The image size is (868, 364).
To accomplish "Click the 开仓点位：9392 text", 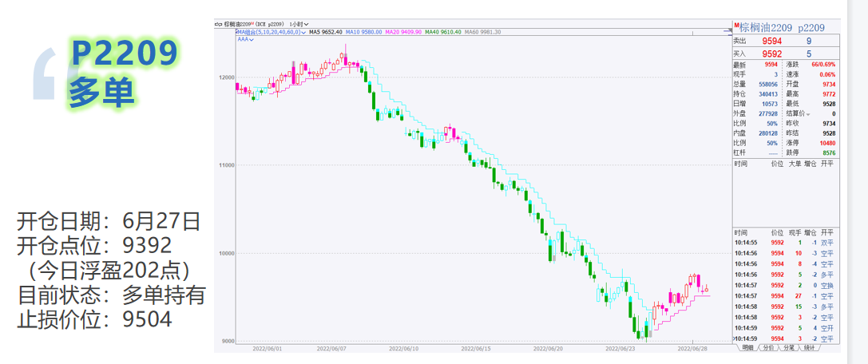I will click(x=95, y=246).
